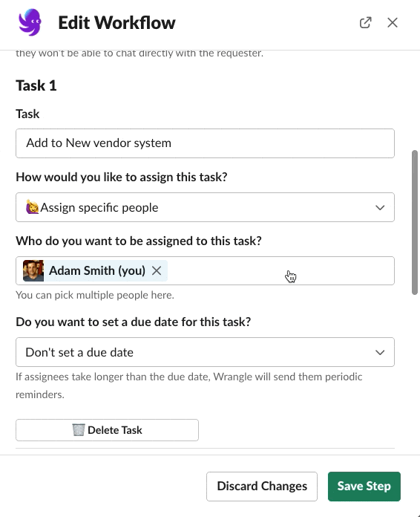Viewport: 420px width, 517px height.
Task: Click the Wrangle periodic reminders help text
Action: click(x=189, y=386)
